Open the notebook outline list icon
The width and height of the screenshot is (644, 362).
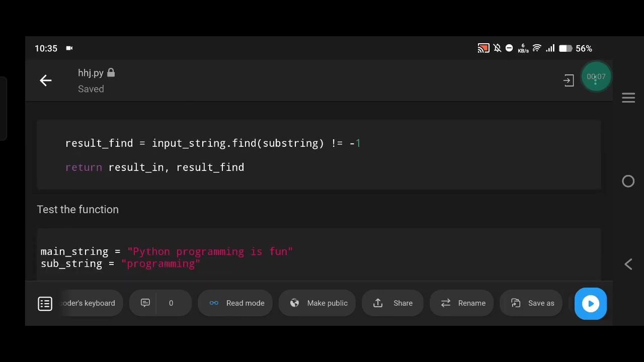point(45,303)
